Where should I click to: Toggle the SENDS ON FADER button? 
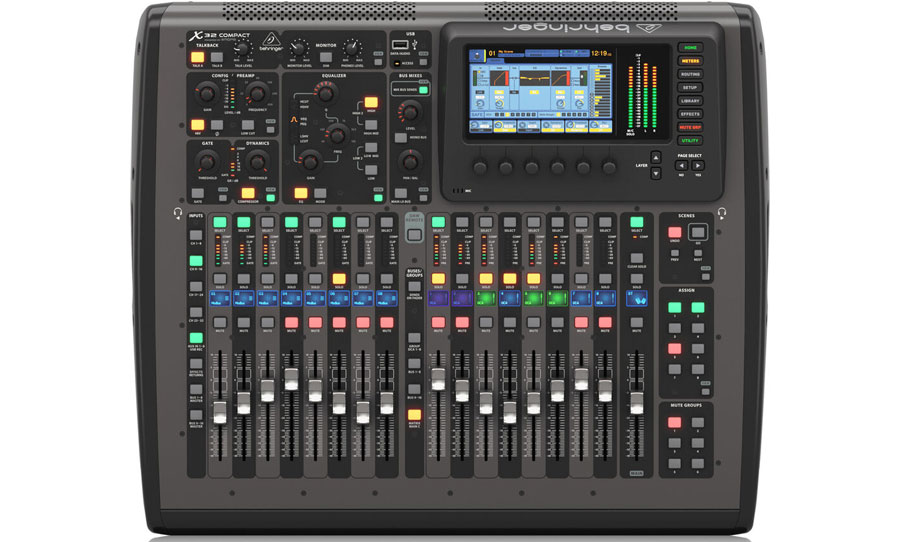[x=414, y=287]
